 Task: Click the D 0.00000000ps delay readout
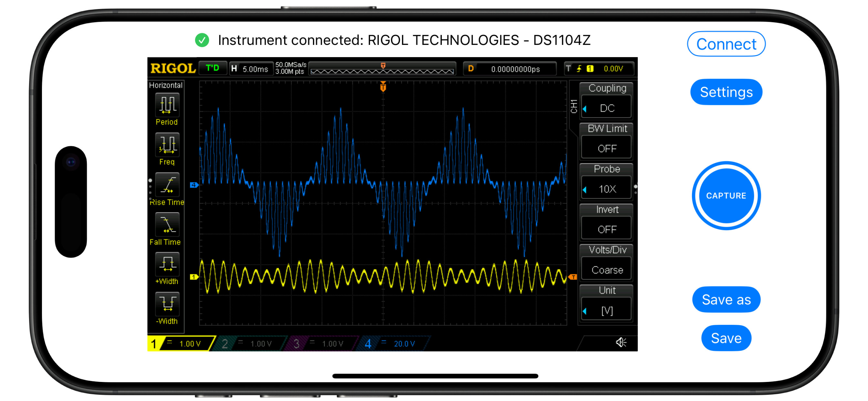coord(510,69)
